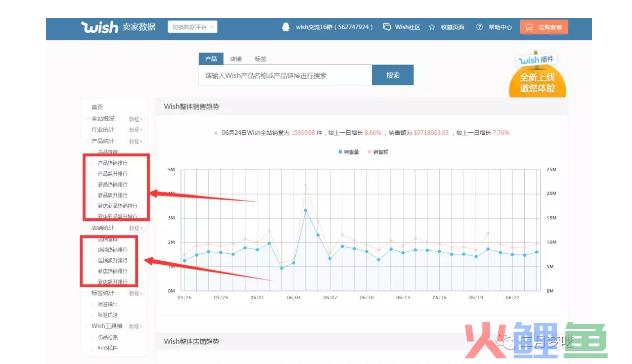
Task: Click the Wish整体销售趋势 panel heading
Action: tap(191, 107)
